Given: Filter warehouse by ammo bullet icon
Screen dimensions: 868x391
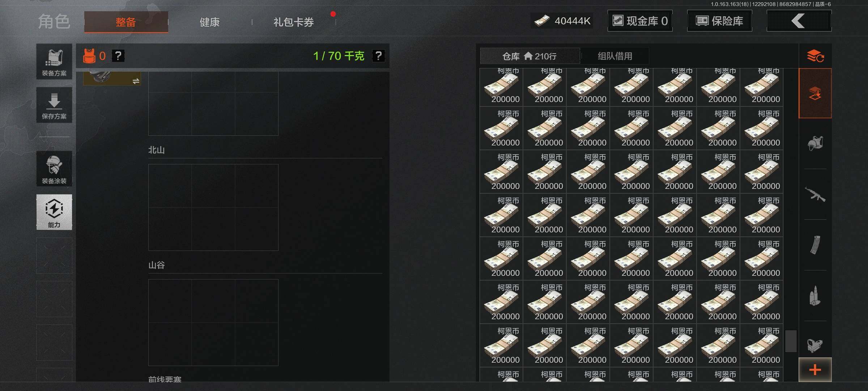Looking at the screenshot, I should [815, 295].
